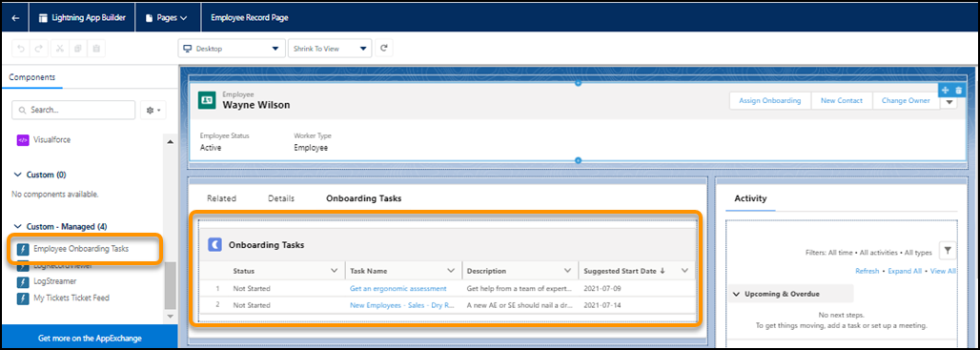Click the Paste clipboard icon
The width and height of the screenshot is (980, 350).
(96, 48)
